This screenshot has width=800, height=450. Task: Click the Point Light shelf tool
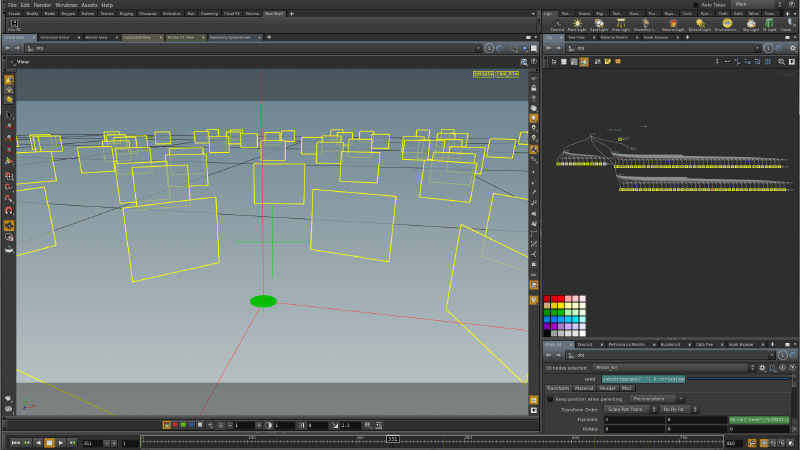578,25
